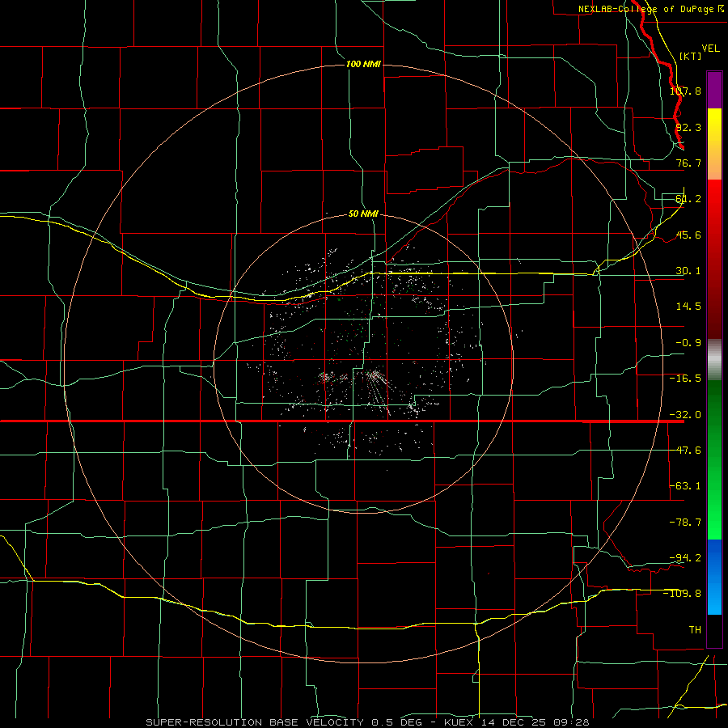This screenshot has width=728, height=728.
Task: Click the TH legend label
Action: 695,629
